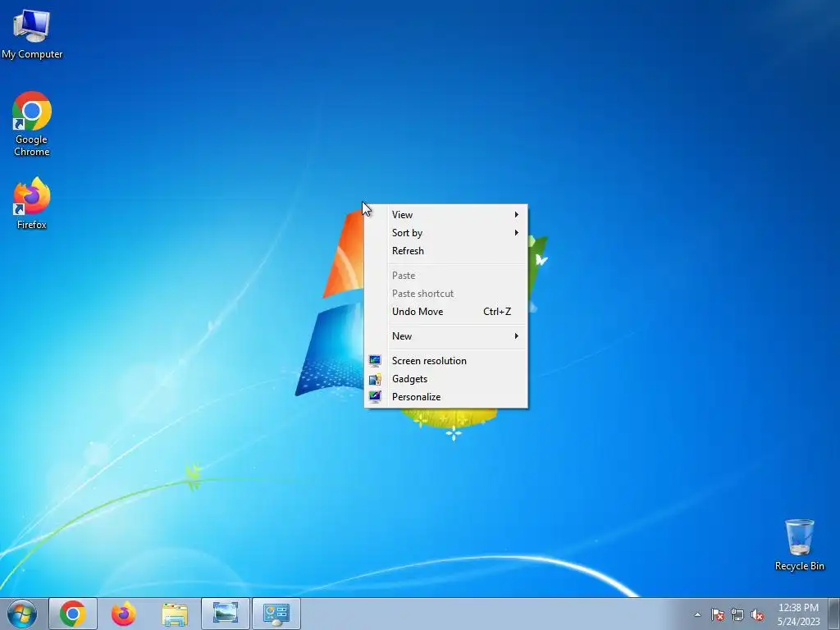Click the muted volume tray icon
This screenshot has height=630, width=840.
(x=757, y=615)
